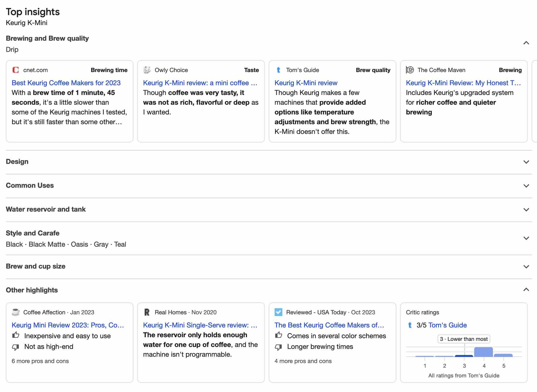Viewport: 537px width, 392px height.
Task: Expand the Water reservoir and tank section
Action: (526, 210)
